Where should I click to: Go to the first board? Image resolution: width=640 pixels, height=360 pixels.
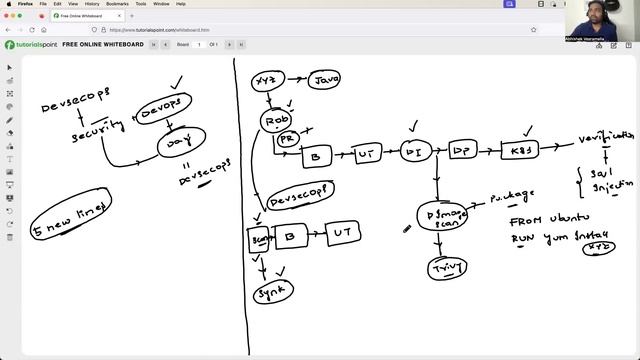tap(154, 44)
